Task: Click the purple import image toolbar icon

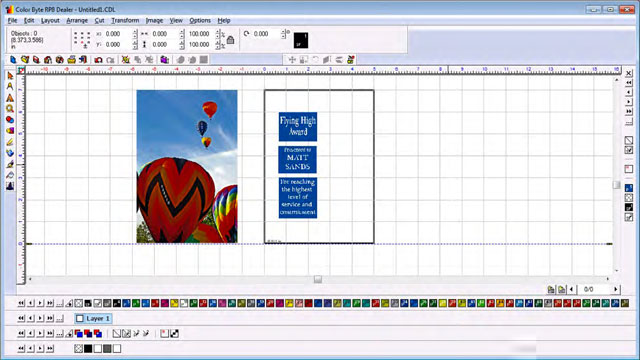Action: coord(164,60)
